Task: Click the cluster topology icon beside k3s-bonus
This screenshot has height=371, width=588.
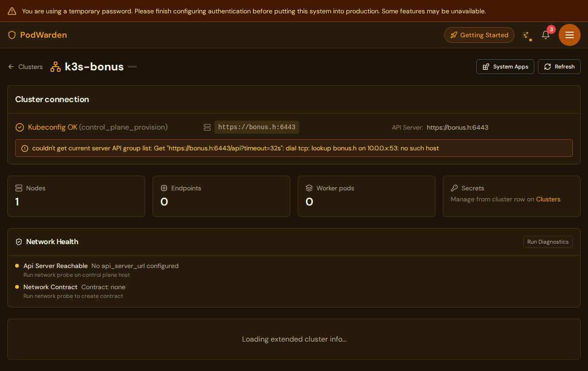Action: [55, 66]
